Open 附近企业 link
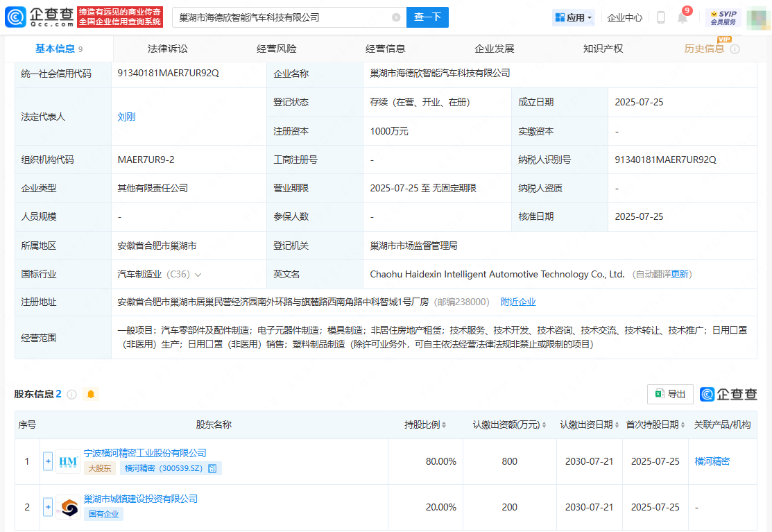The width and height of the screenshot is (772, 532). 518,302
